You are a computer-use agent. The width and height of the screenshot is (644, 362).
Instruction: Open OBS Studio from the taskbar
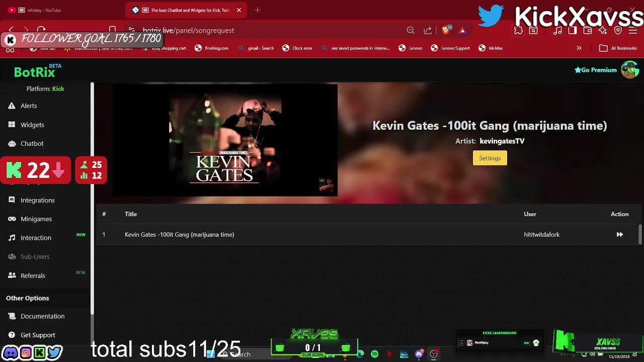[434, 354]
